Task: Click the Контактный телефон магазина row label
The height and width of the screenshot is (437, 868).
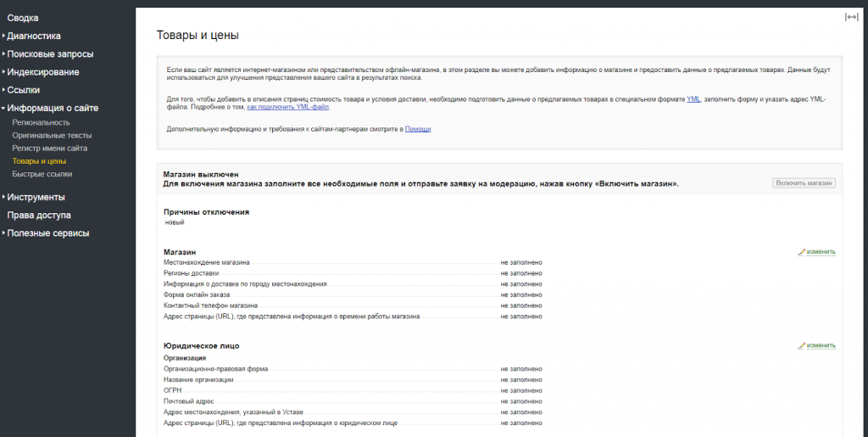Action: coord(211,305)
